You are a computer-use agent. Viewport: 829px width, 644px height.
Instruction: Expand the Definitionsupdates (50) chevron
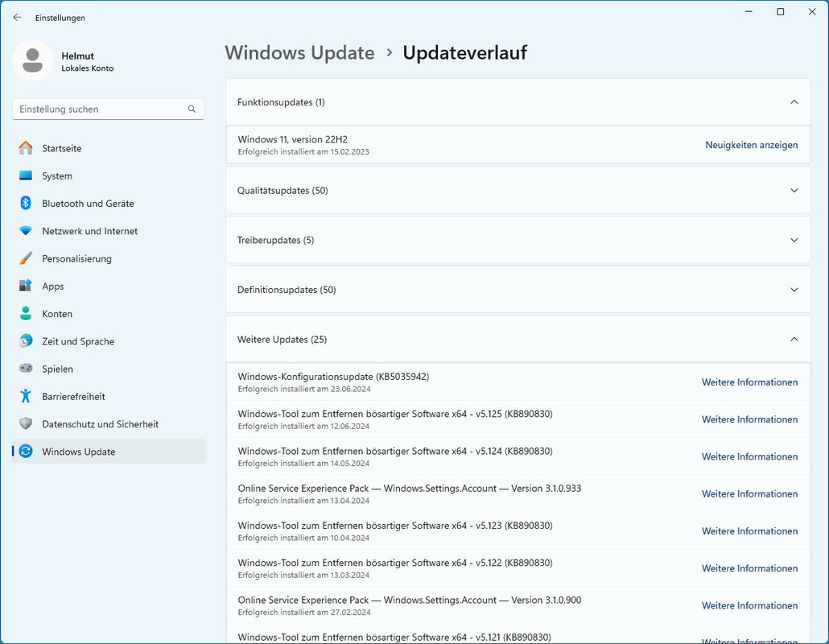tap(794, 290)
